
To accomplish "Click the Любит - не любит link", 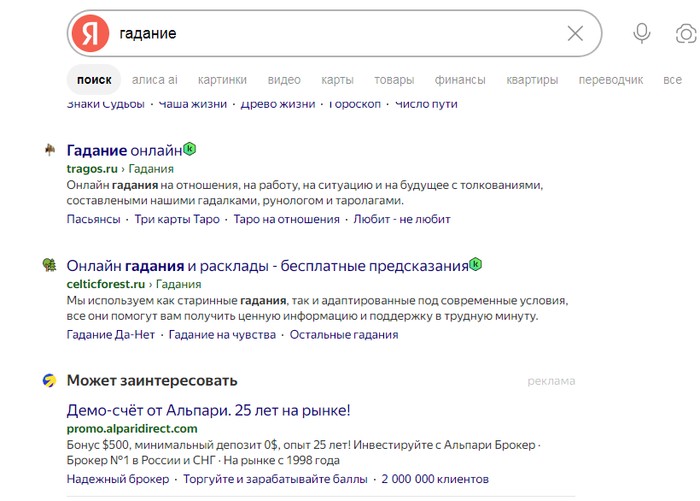I will 402,219.
